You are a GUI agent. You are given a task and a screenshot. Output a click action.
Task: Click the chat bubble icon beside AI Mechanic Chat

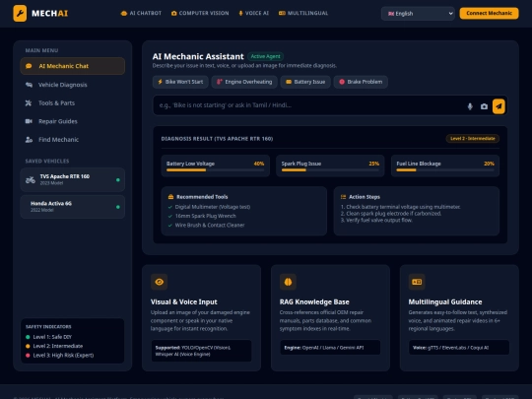(29, 66)
